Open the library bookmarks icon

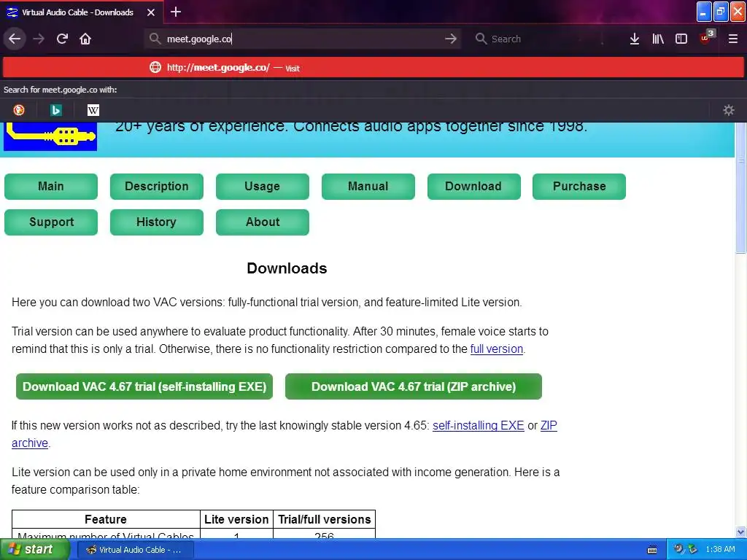pyautogui.click(x=658, y=39)
